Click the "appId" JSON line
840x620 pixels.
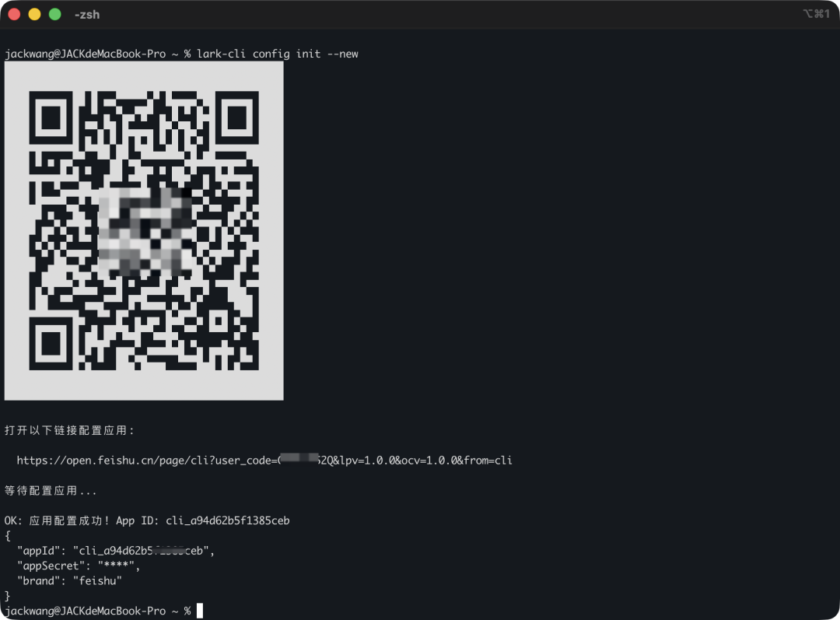coord(115,551)
